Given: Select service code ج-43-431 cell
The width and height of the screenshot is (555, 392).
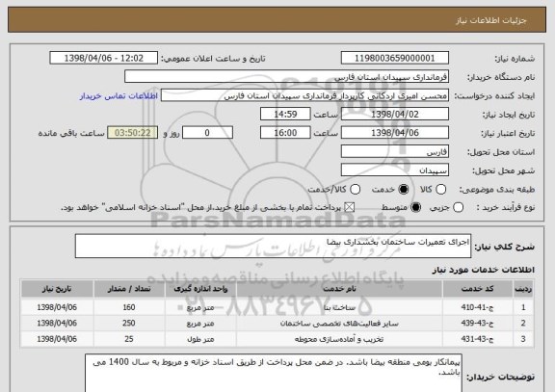Looking at the screenshot, I should (x=478, y=339).
